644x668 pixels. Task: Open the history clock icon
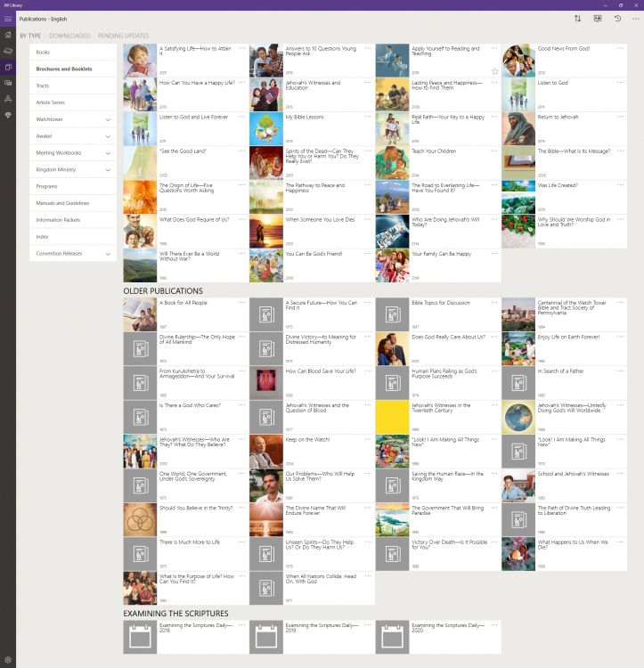617,19
